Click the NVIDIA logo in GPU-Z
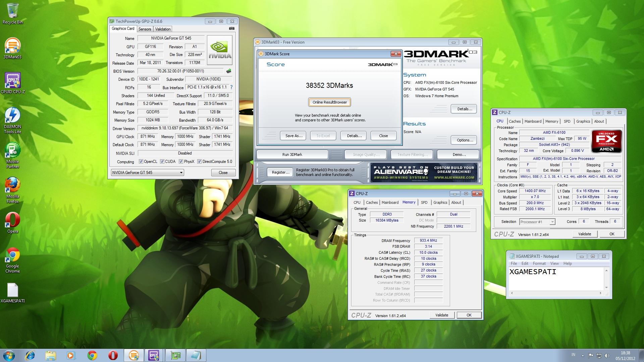 tap(220, 50)
